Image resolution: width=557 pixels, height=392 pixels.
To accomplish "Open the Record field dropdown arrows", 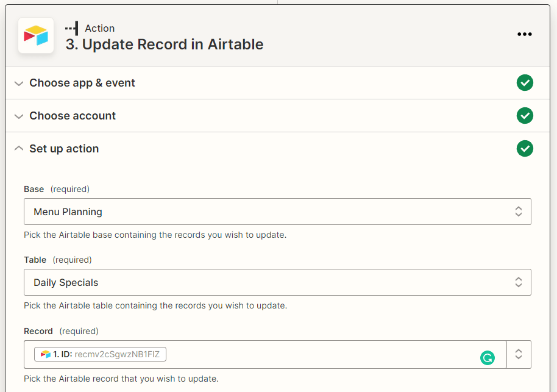I will pos(519,354).
